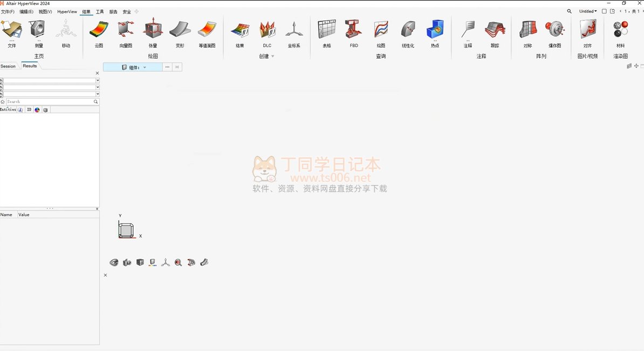This screenshot has width=644, height=351.
Task: Open the 编辑(E) menu
Action: click(x=26, y=11)
